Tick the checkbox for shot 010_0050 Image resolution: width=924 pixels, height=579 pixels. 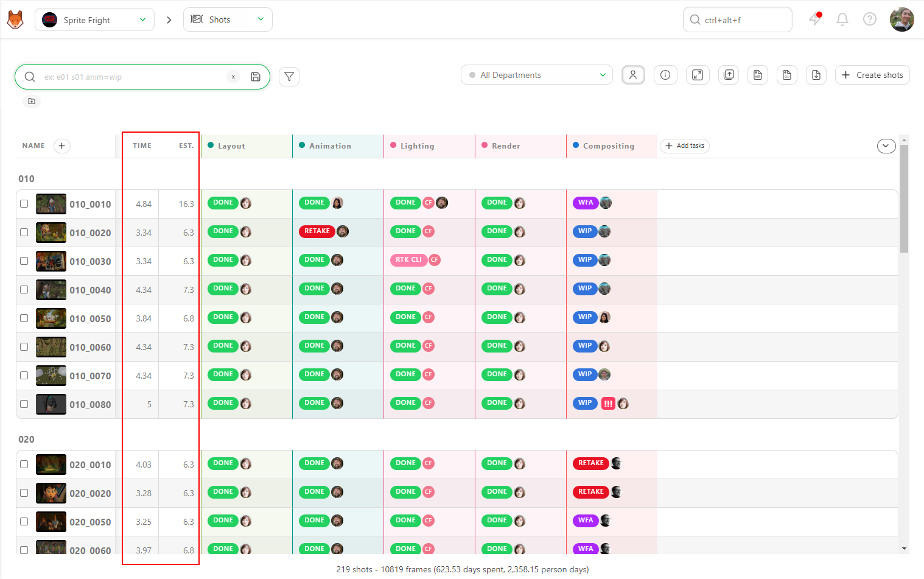point(24,318)
